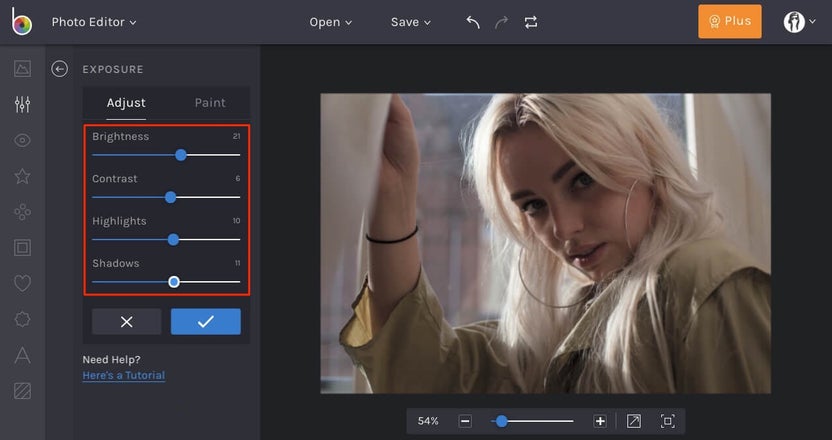Click the fit to screen icon
Viewport: 832px width, 440px height.
pos(668,421)
